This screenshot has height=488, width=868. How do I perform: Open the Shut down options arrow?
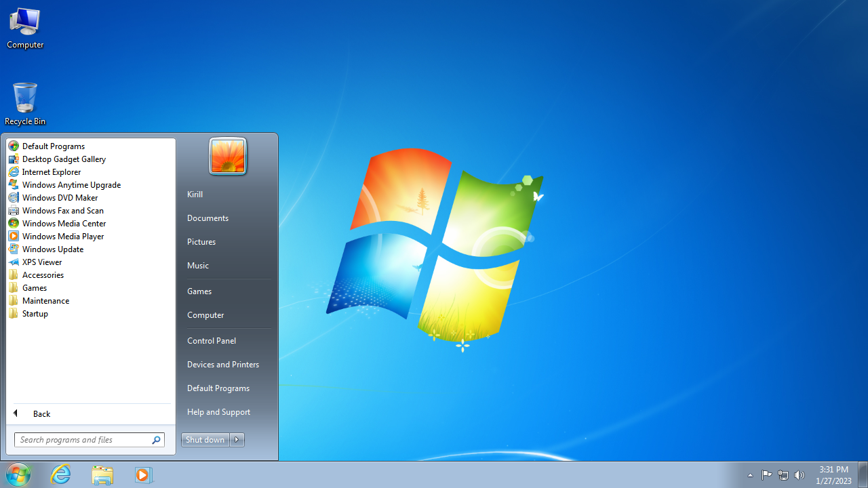(237, 440)
